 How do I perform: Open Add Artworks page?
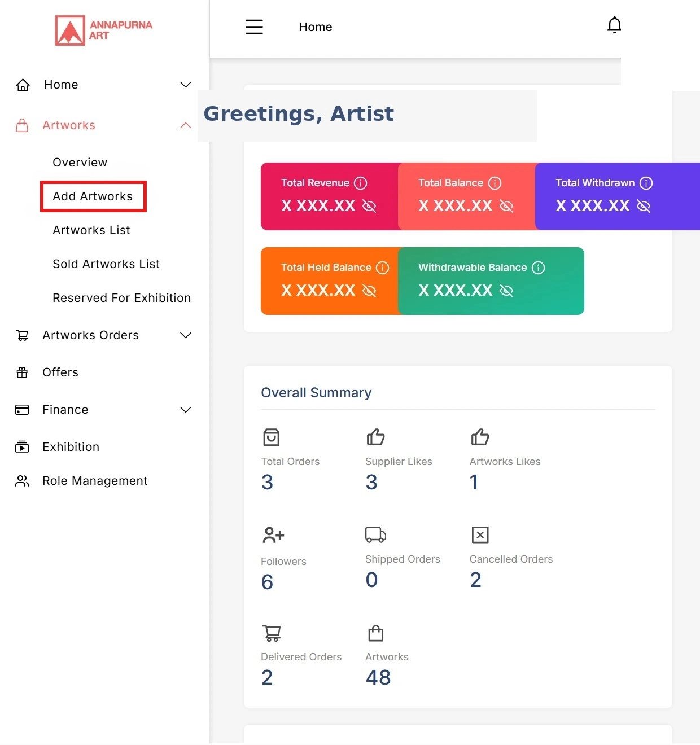pyautogui.click(x=93, y=196)
